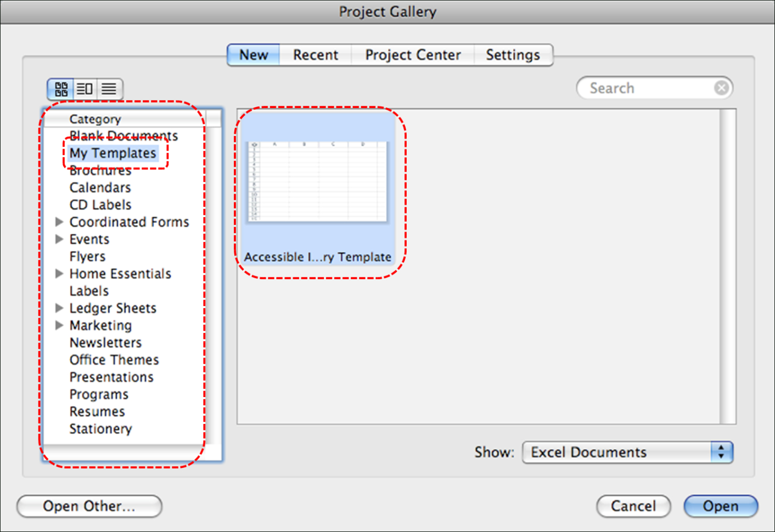
Task: Clear the search field with X icon
Action: pos(721,88)
